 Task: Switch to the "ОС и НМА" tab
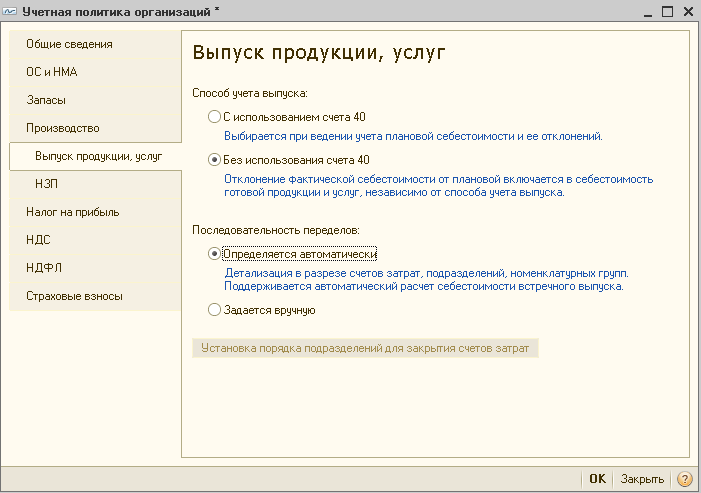[95, 72]
